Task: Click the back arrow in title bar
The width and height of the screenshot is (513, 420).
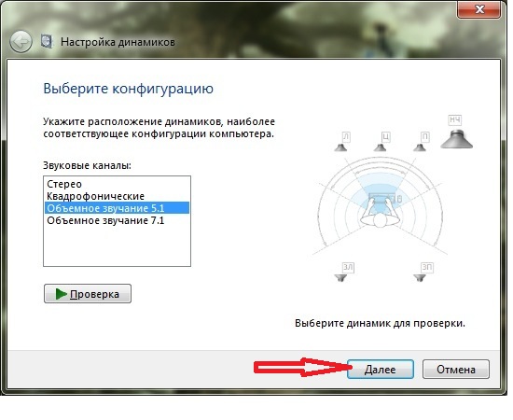Action: (x=21, y=42)
